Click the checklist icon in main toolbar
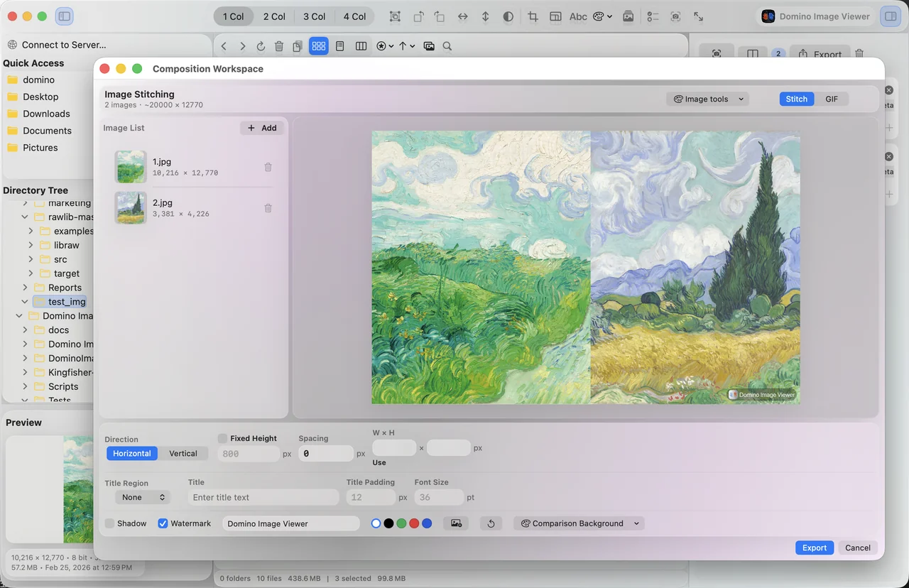The image size is (909, 588). pos(653,16)
